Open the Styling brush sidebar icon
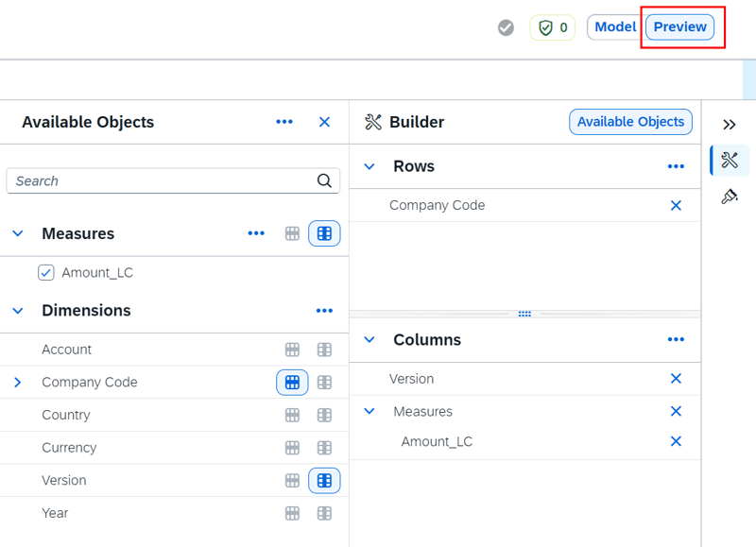This screenshot has height=547, width=756. pyautogui.click(x=730, y=197)
